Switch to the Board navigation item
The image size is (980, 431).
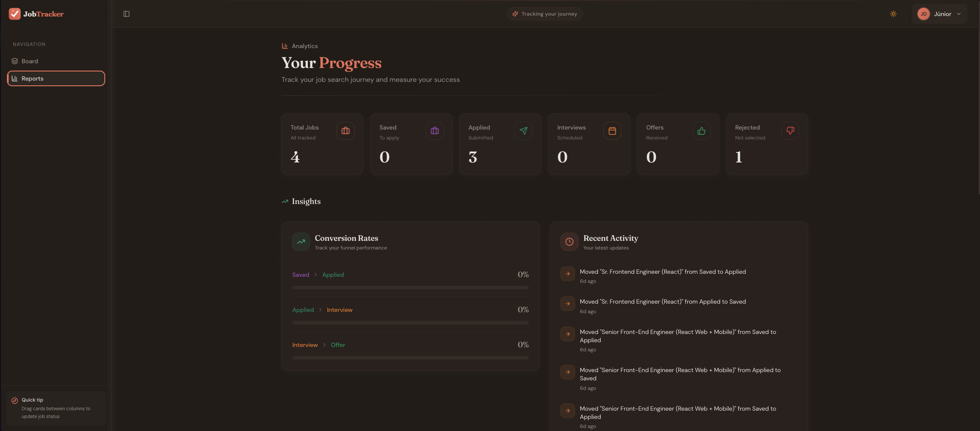(x=30, y=61)
